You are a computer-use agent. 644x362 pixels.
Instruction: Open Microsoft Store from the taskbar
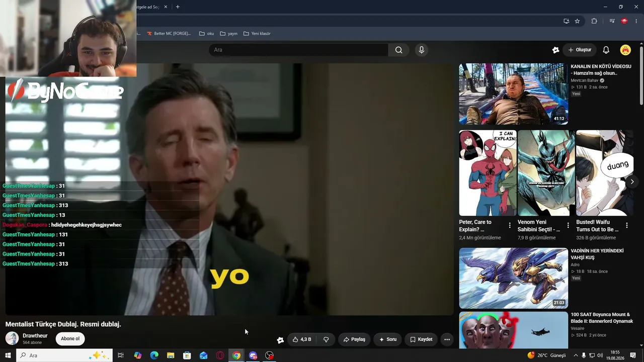187,355
